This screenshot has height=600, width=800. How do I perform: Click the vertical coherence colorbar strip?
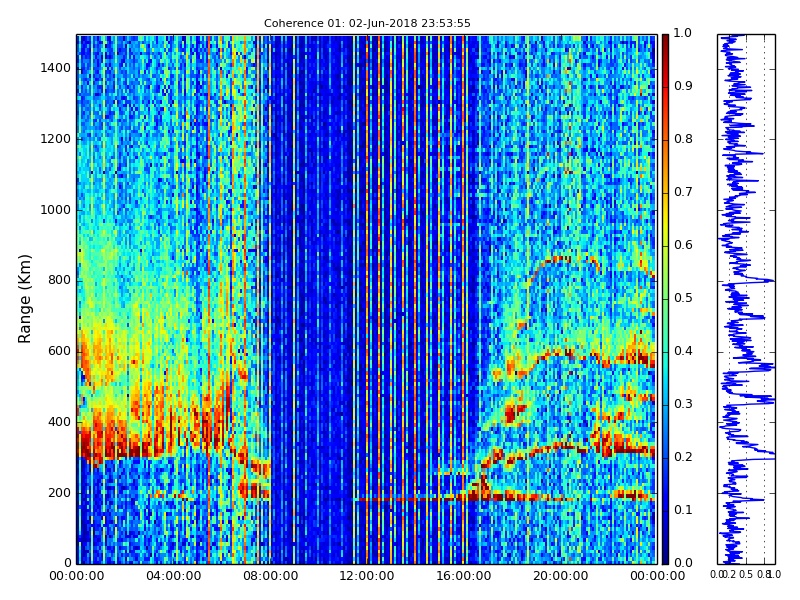tap(665, 299)
